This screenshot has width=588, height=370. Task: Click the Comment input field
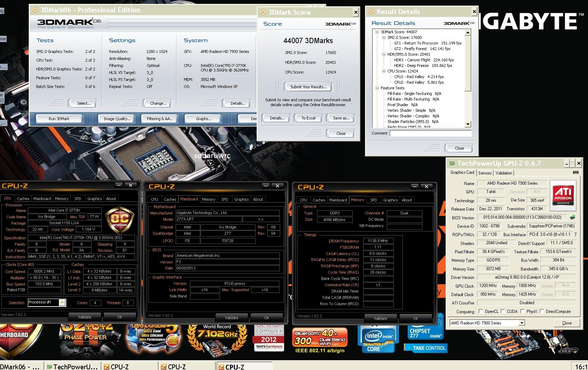coord(431,133)
